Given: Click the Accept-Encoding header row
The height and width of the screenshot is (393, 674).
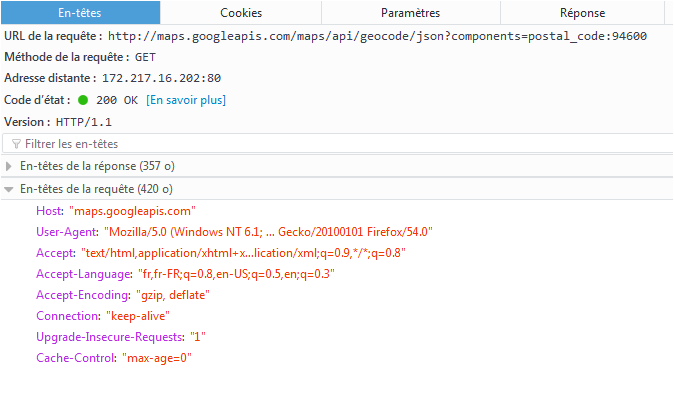Looking at the screenshot, I should click(x=123, y=295).
